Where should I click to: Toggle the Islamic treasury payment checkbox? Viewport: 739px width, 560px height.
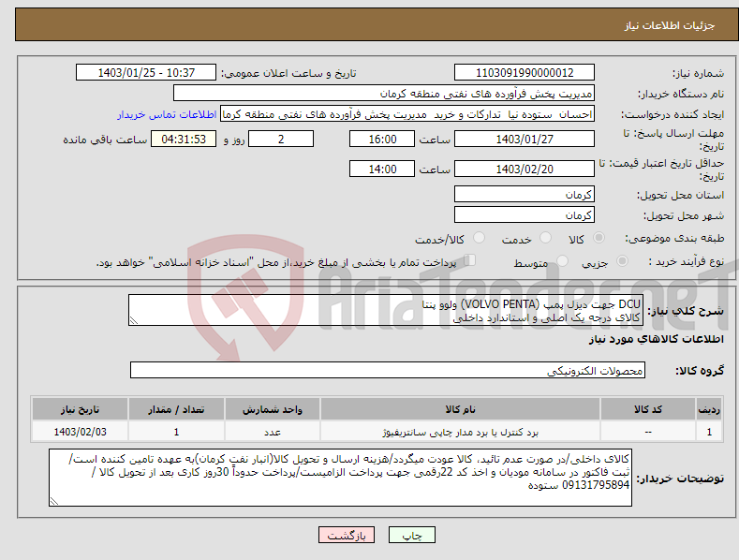click(x=469, y=260)
